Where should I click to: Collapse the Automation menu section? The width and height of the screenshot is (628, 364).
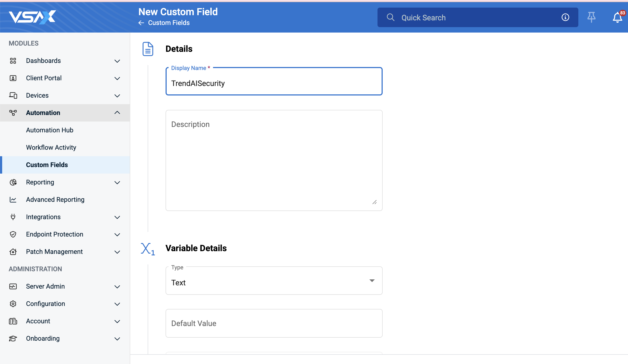click(117, 113)
